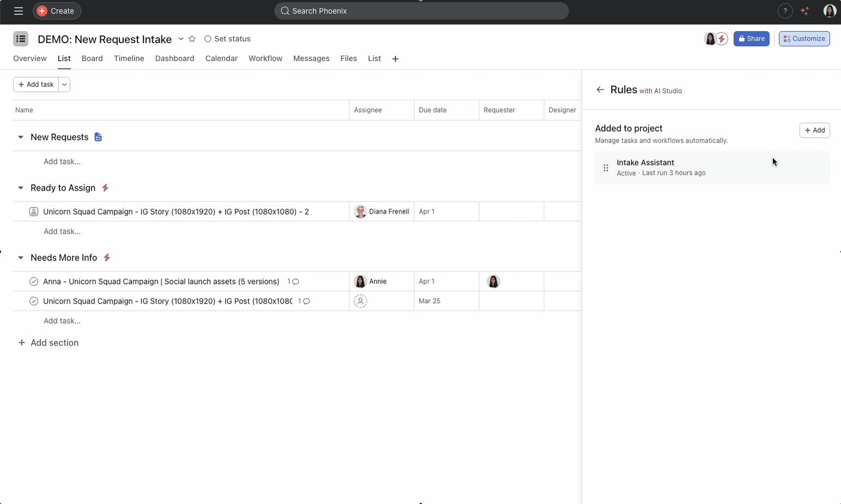Open your profile avatar menu
Viewport: 841px width, 504px height.
pyautogui.click(x=829, y=11)
